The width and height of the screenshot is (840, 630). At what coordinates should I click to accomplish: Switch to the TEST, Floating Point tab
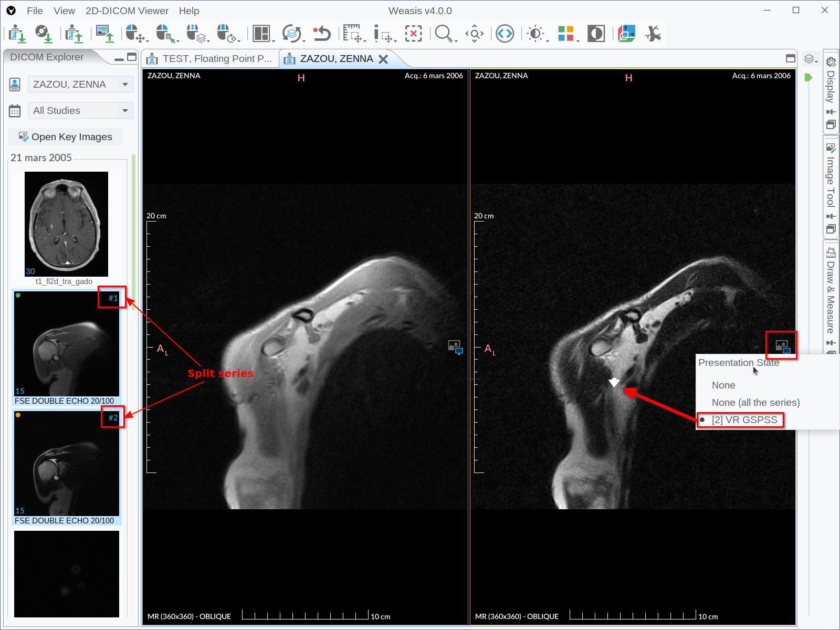click(x=212, y=58)
